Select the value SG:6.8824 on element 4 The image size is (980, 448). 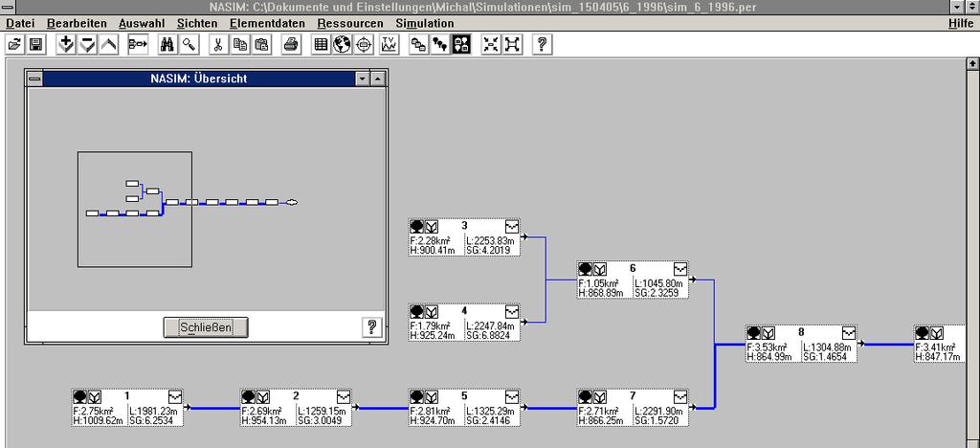coord(489,336)
